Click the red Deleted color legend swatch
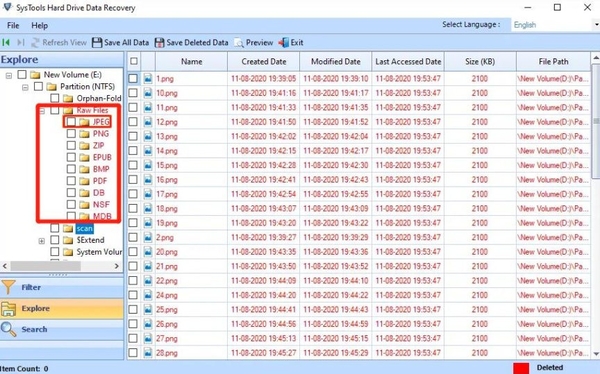This screenshot has height=374, width=600. point(521,368)
